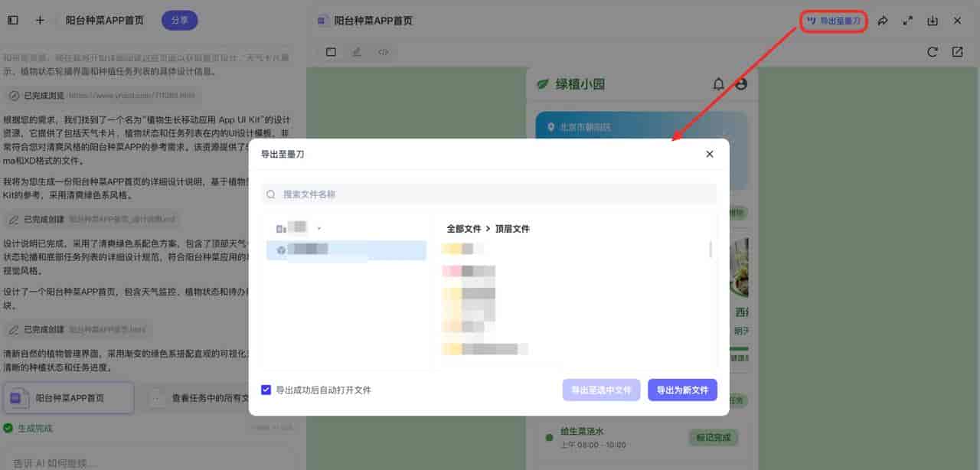Click the 分享 share button
980x470 pixels.
coord(180,21)
